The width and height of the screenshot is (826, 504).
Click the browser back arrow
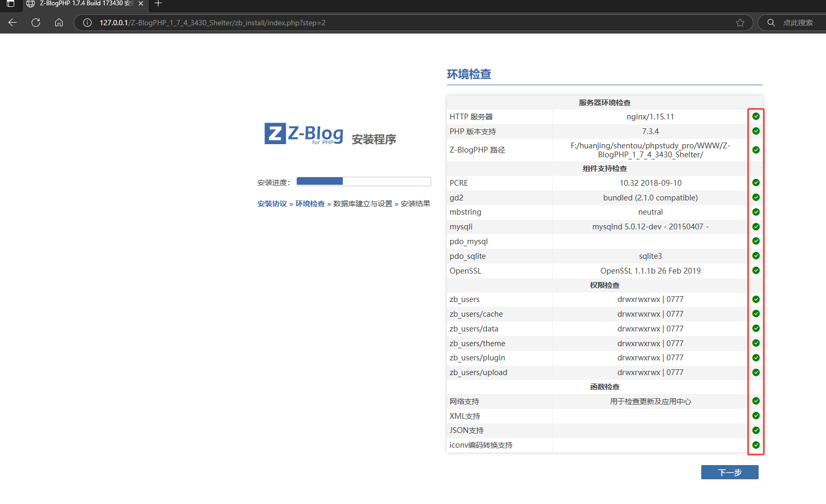(13, 23)
